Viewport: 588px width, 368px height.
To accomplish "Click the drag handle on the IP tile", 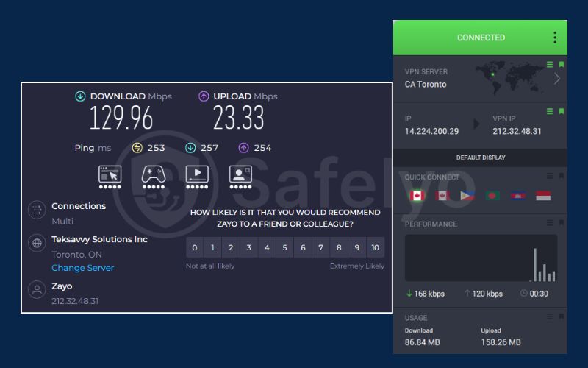I will pyautogui.click(x=550, y=112).
